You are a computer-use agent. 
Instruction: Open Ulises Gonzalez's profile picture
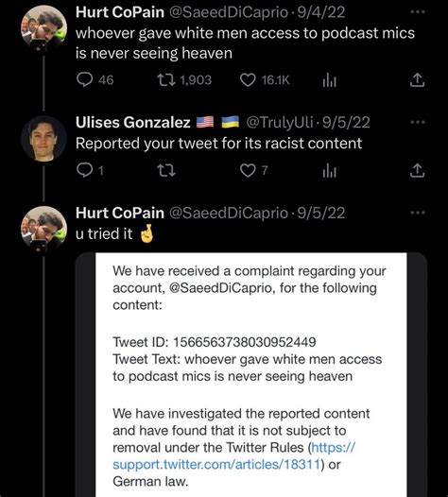(44, 139)
